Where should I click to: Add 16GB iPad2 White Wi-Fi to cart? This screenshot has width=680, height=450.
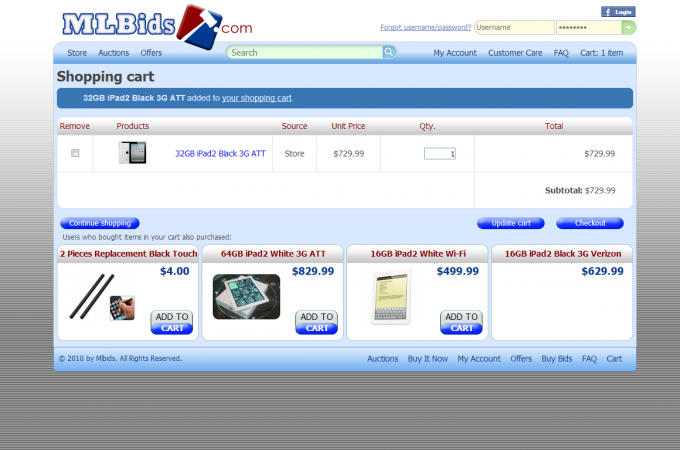[x=461, y=323]
